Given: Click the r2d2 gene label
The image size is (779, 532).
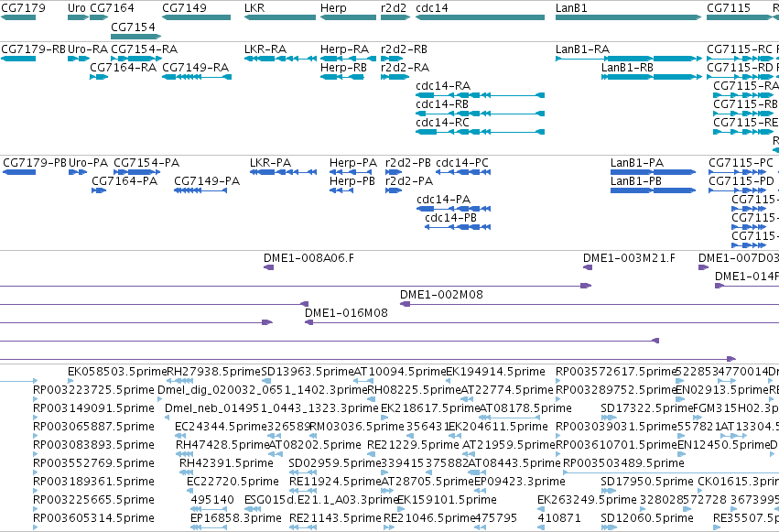Looking at the screenshot, I should pos(394,8).
